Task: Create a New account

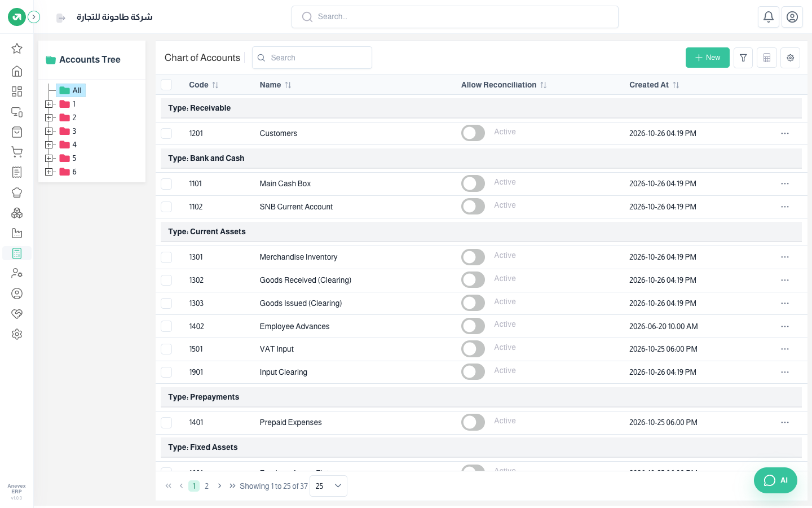Action: pyautogui.click(x=708, y=58)
